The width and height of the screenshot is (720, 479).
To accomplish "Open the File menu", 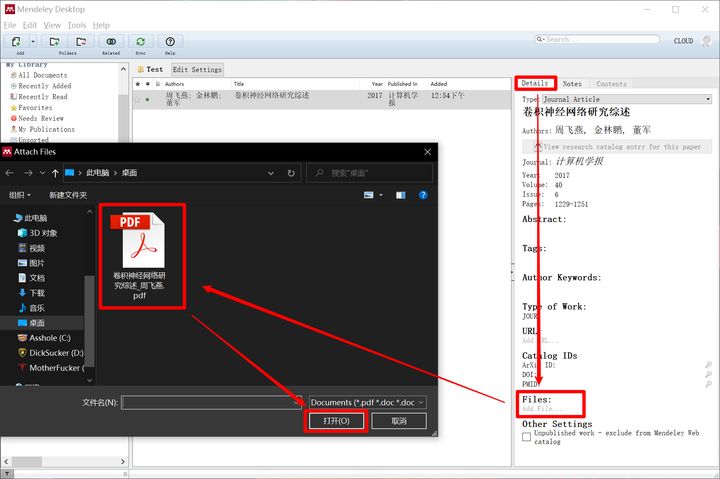I will pos(10,25).
